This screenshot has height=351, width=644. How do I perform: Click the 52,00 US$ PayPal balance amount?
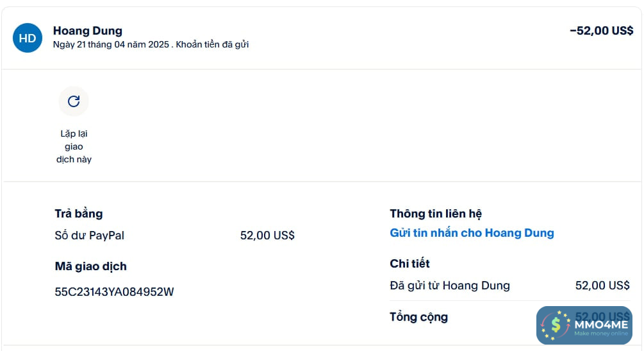point(267,235)
